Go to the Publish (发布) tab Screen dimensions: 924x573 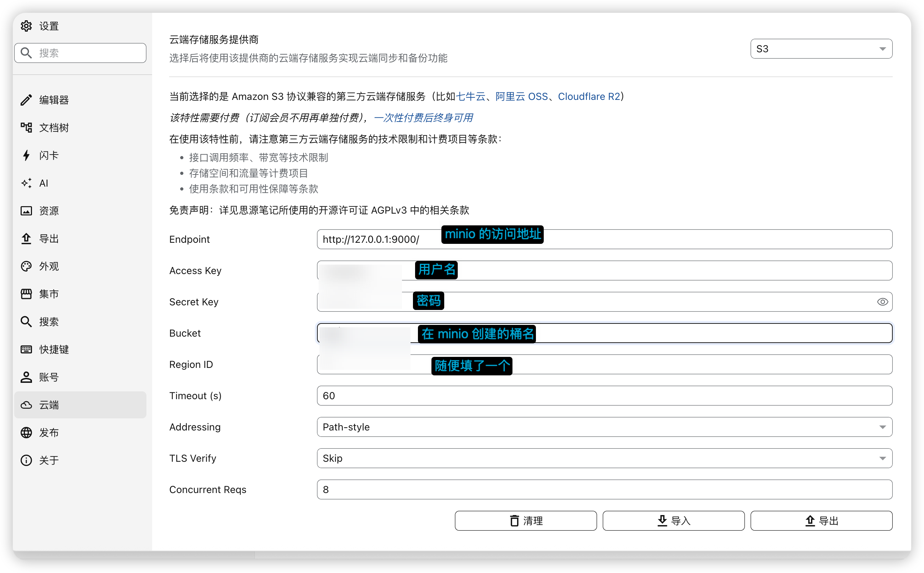tap(48, 433)
